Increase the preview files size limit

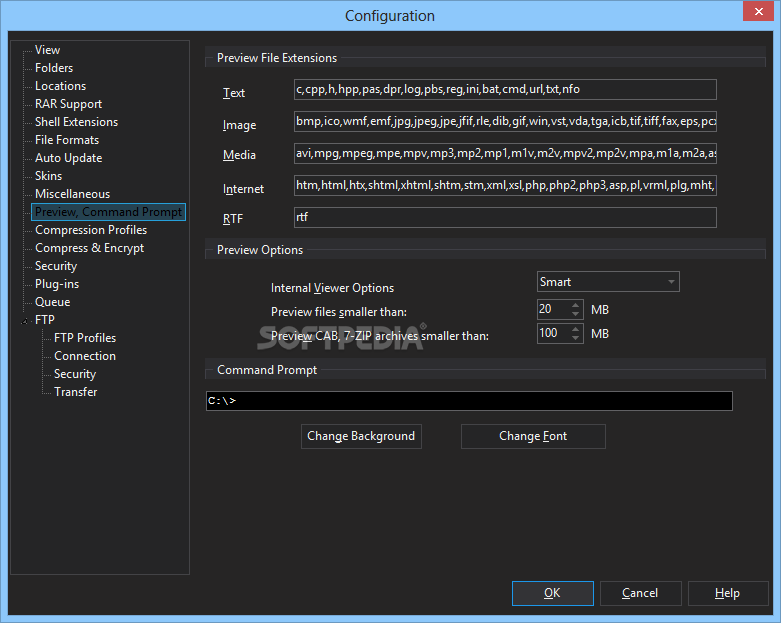click(x=575, y=305)
